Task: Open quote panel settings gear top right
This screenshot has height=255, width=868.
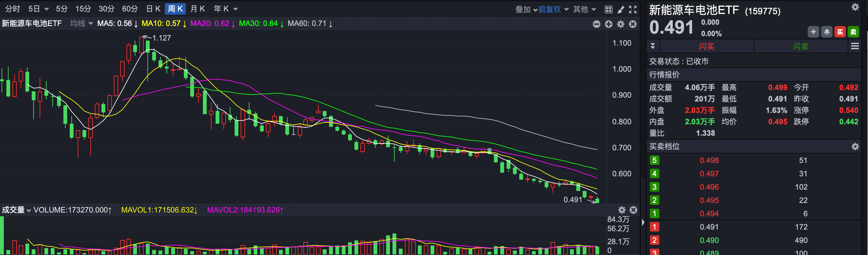Action: (x=855, y=7)
